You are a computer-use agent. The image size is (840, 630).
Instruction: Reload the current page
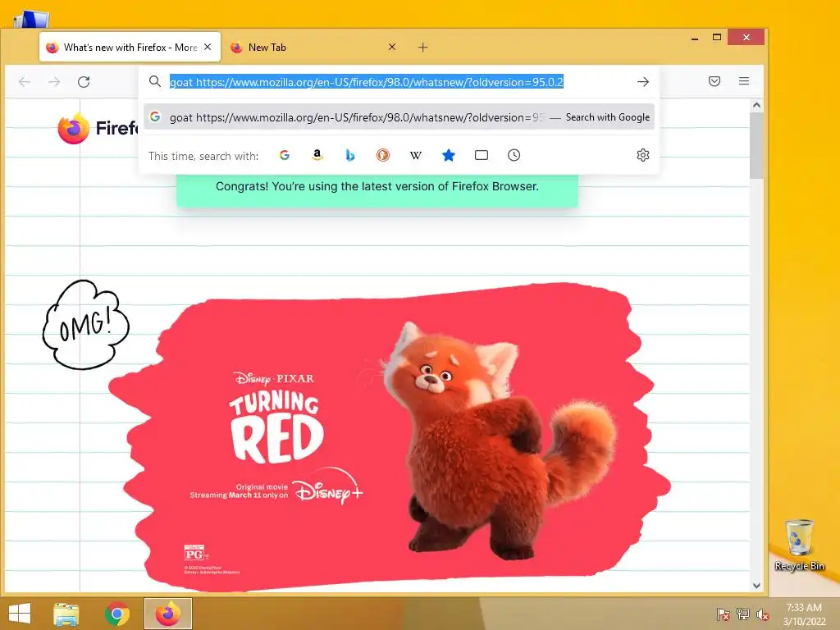click(x=84, y=82)
